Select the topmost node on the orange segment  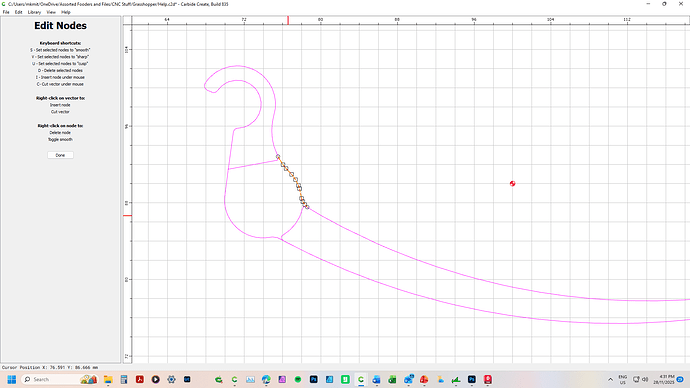pyautogui.click(x=278, y=157)
